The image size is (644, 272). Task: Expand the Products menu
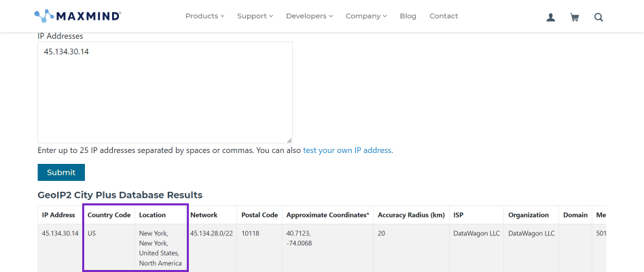[204, 16]
